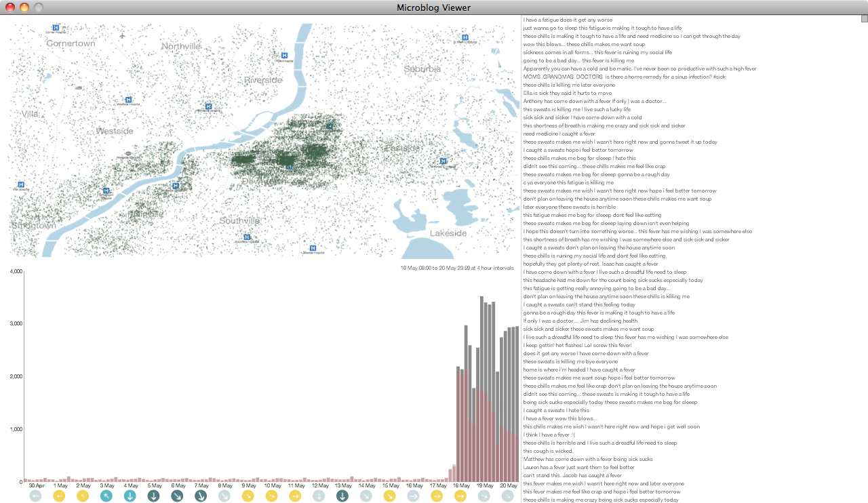
Task: Click the hospital icon north of Riverside
Action: coord(283,56)
